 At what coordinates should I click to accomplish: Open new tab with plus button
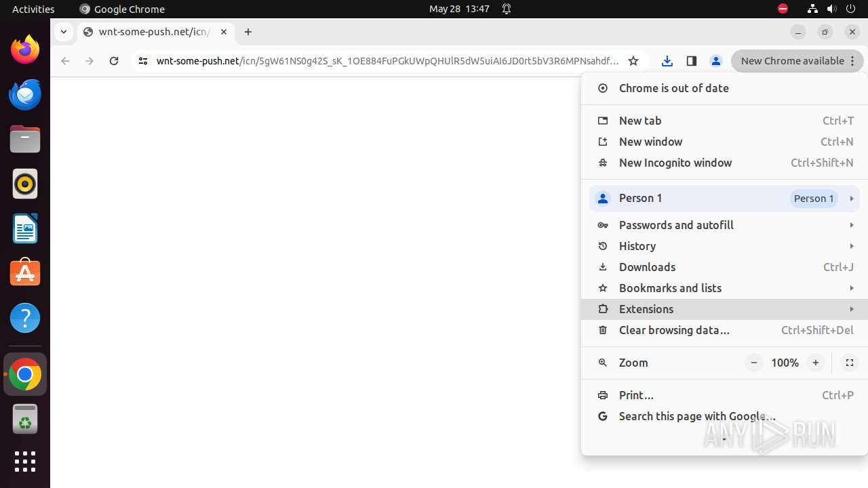(x=248, y=32)
